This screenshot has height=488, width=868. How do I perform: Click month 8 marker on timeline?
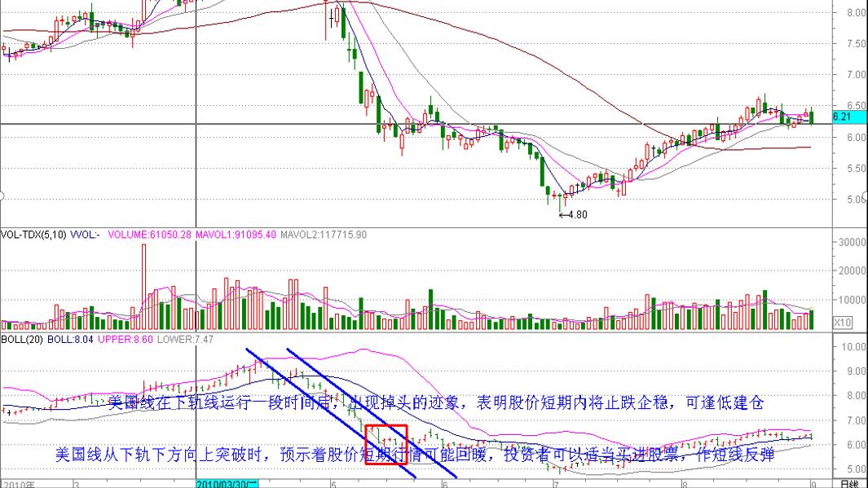685,485
